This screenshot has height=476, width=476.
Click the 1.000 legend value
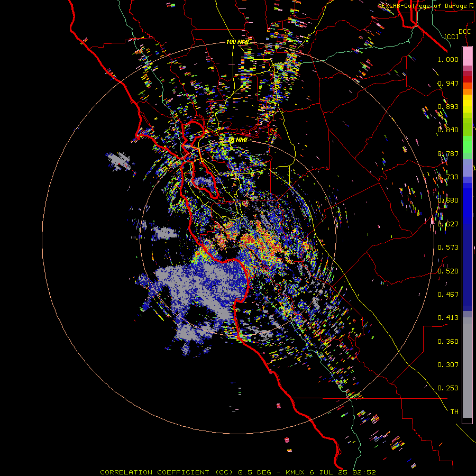point(448,59)
